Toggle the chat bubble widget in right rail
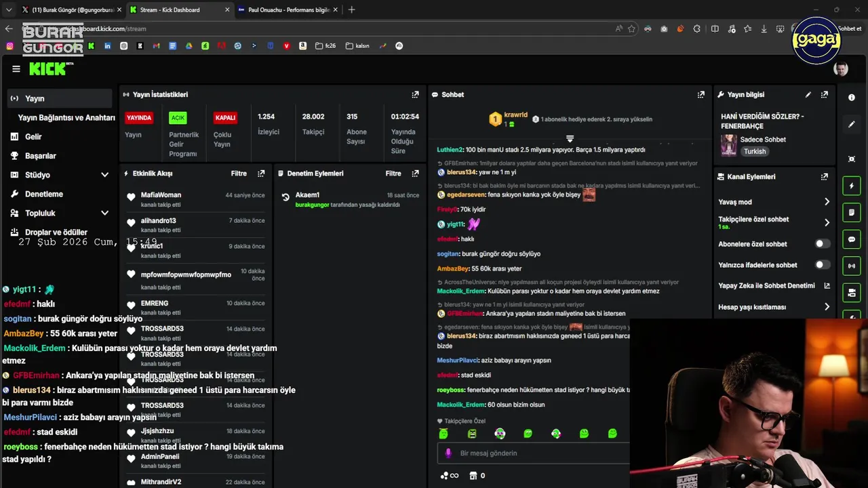 click(852, 239)
